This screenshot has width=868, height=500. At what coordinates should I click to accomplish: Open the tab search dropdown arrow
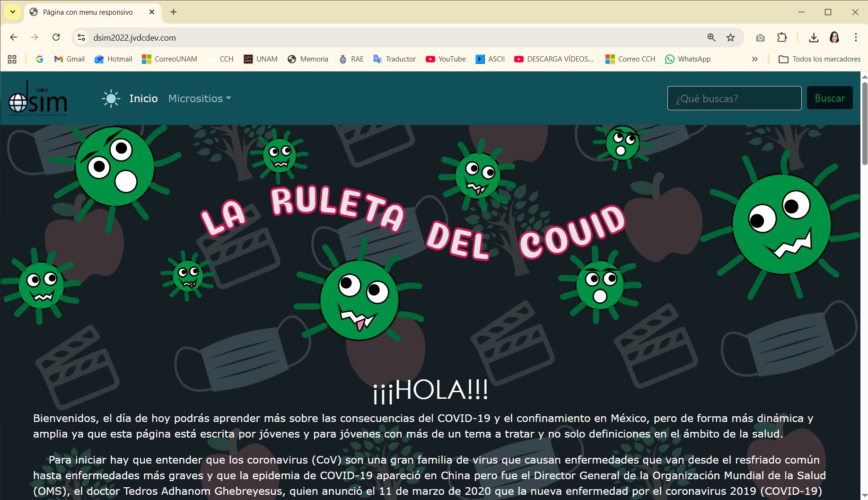click(13, 12)
